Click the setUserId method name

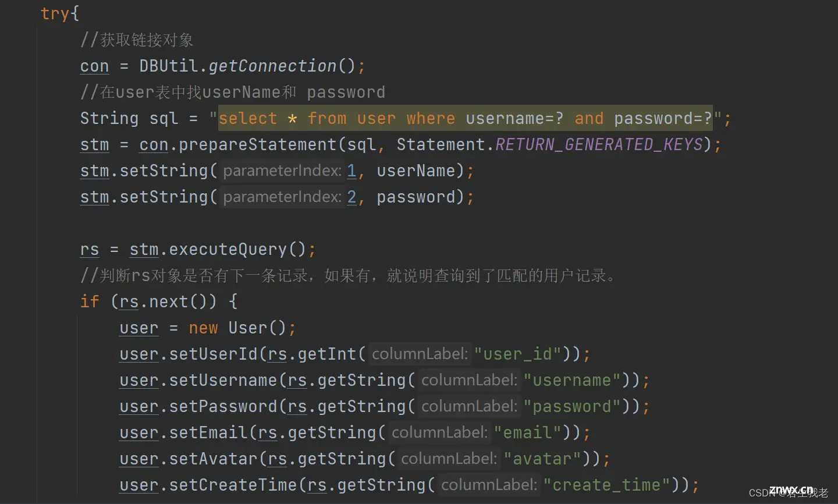(x=213, y=354)
